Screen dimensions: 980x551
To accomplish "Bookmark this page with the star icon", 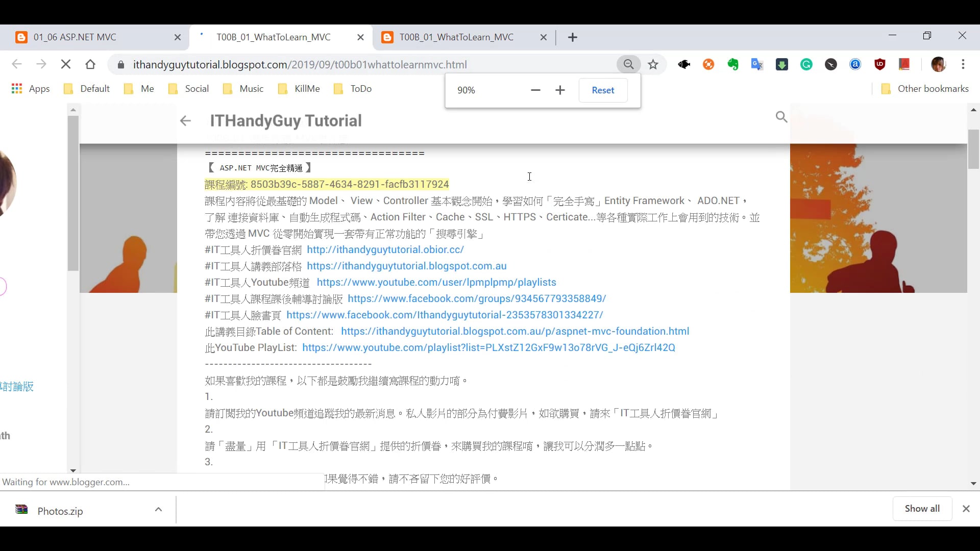I will coord(653,64).
